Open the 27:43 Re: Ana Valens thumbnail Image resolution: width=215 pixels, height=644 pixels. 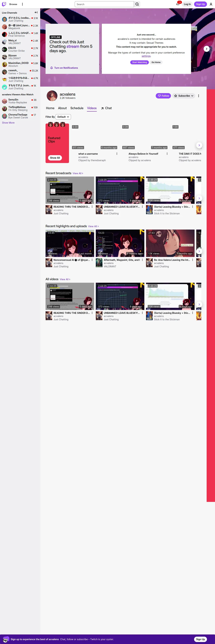click(170, 243)
